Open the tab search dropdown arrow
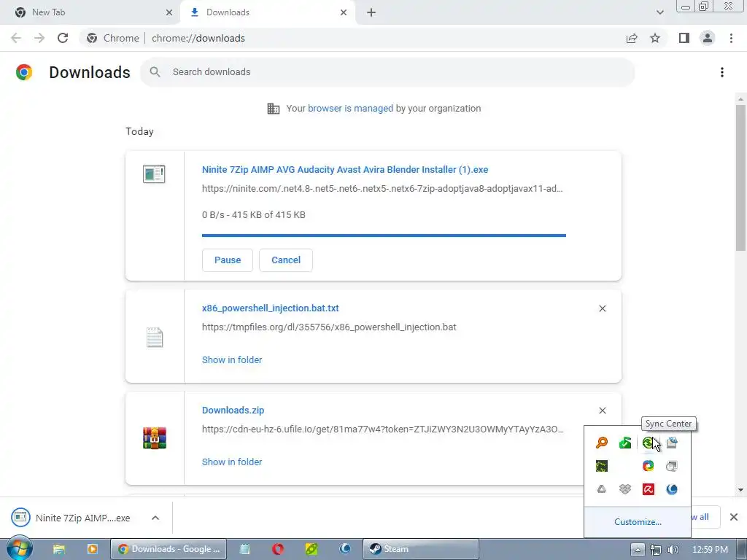This screenshot has width=747, height=560. (x=659, y=12)
